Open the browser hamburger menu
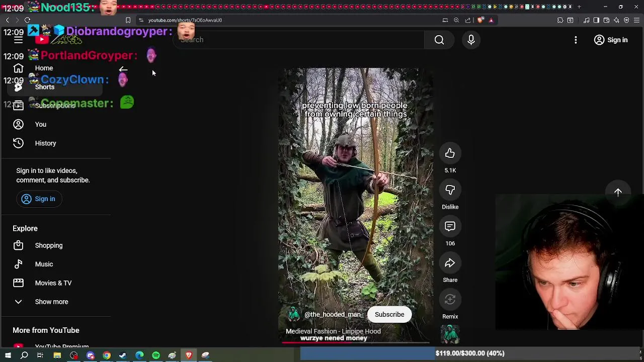The width and height of the screenshot is (644, 362). point(636,20)
